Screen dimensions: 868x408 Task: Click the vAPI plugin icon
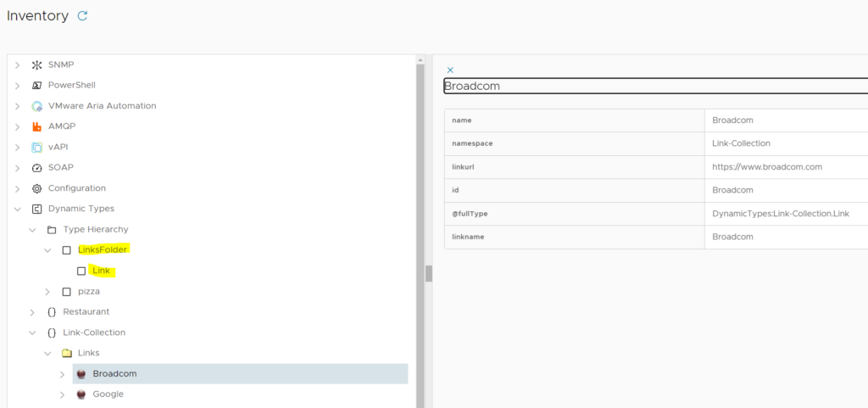pyautogui.click(x=36, y=147)
